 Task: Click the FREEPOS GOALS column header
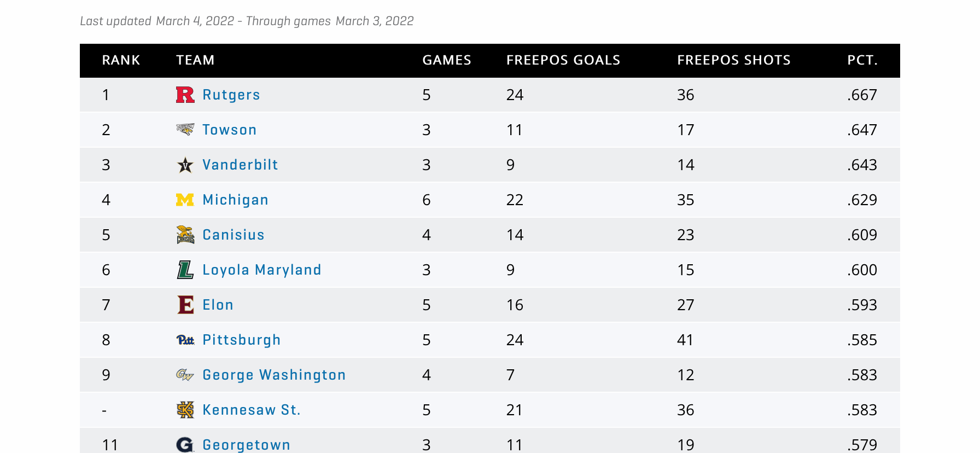(x=563, y=60)
